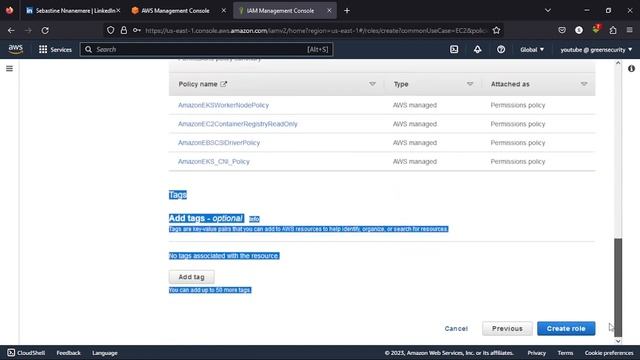Open the help question mark icon
This screenshot has width=640, height=360.
[x=501, y=49]
